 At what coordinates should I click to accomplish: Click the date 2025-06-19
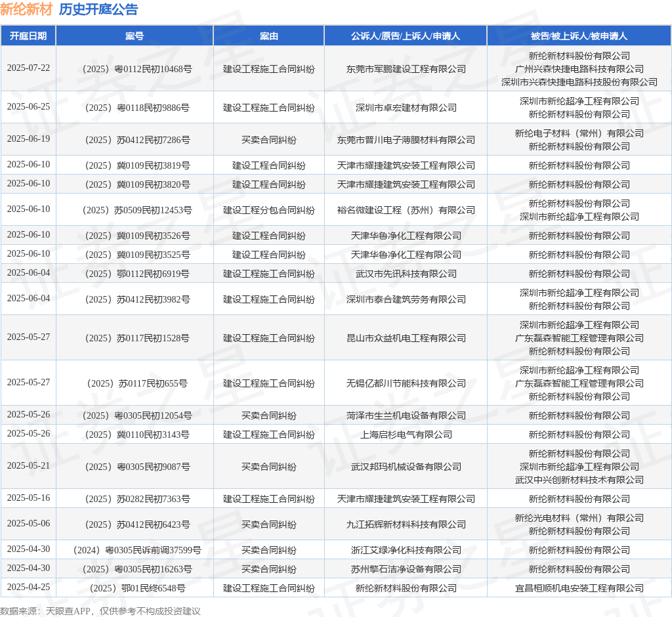pos(28,139)
